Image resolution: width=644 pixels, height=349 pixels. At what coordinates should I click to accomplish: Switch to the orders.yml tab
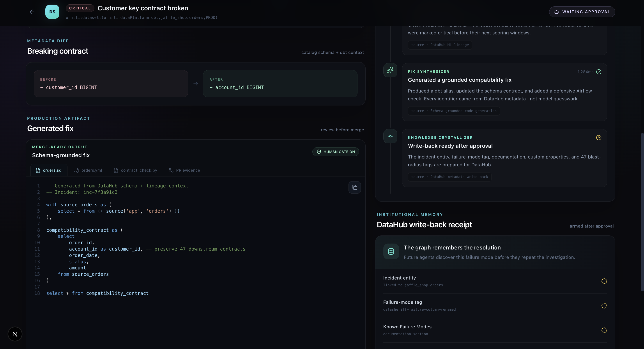point(88,170)
